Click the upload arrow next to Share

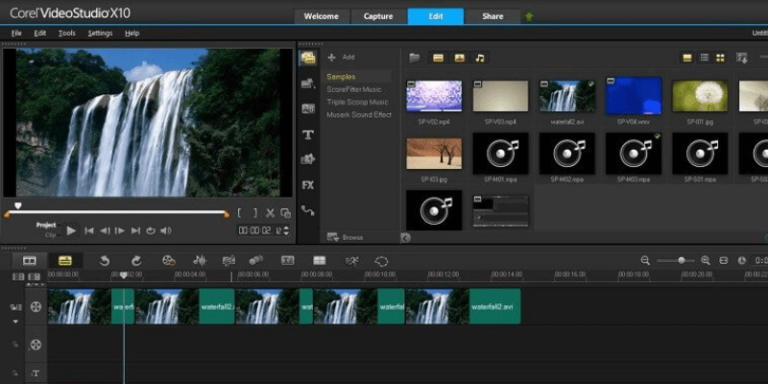click(529, 16)
